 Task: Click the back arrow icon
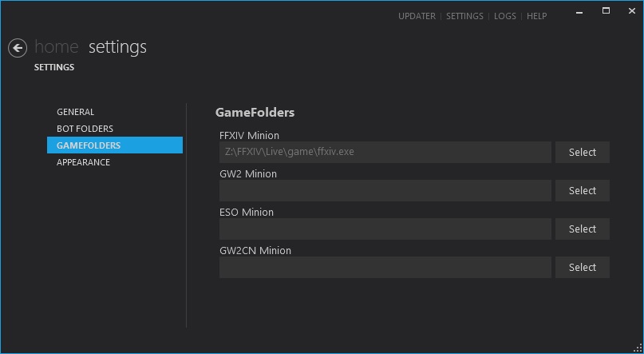pos(18,48)
